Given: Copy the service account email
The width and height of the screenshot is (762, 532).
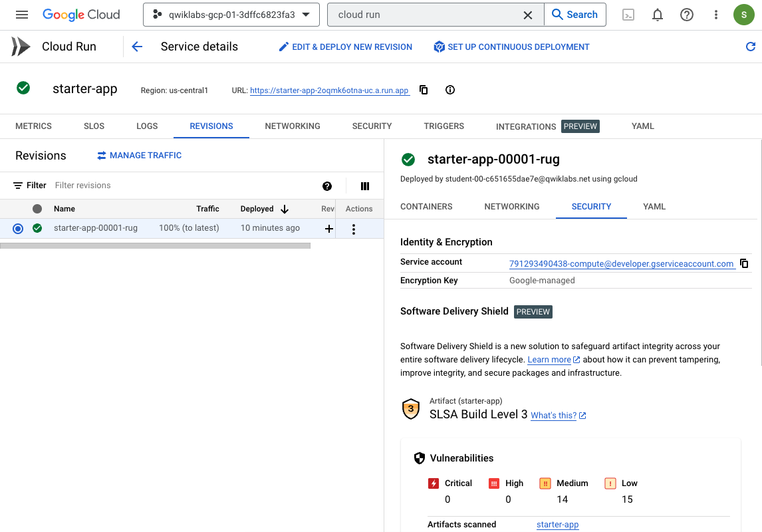Looking at the screenshot, I should [744, 263].
